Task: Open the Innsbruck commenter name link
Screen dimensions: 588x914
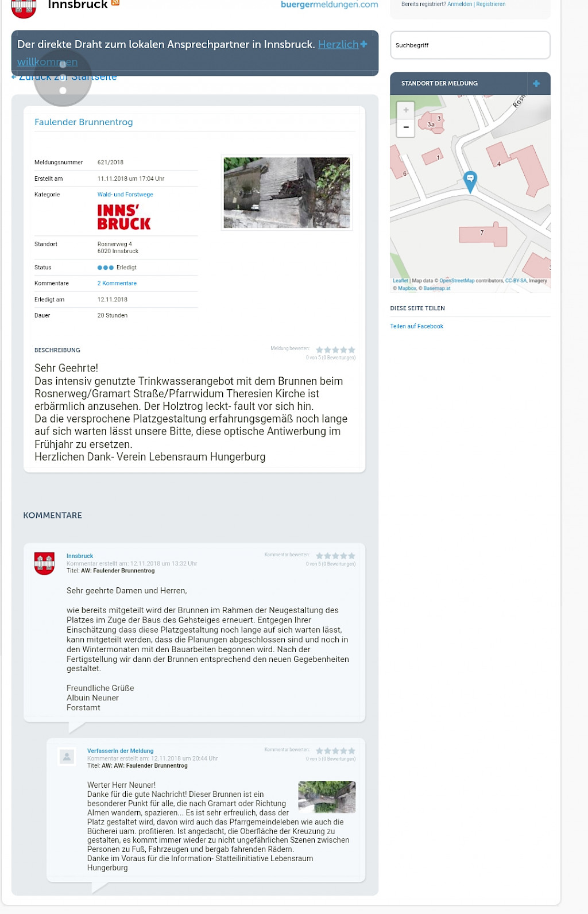Action: coord(80,556)
